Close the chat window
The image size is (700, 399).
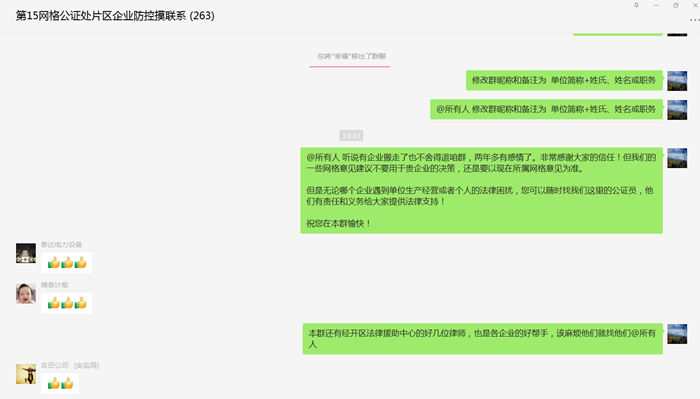click(x=695, y=5)
